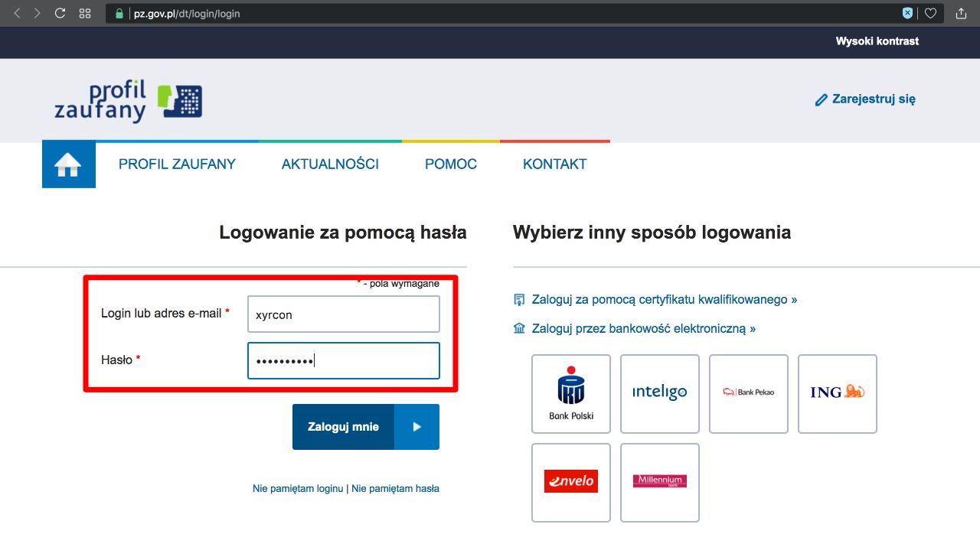Reload the page with browser refresh icon
Viewport: 980px width, 534px height.
point(60,13)
